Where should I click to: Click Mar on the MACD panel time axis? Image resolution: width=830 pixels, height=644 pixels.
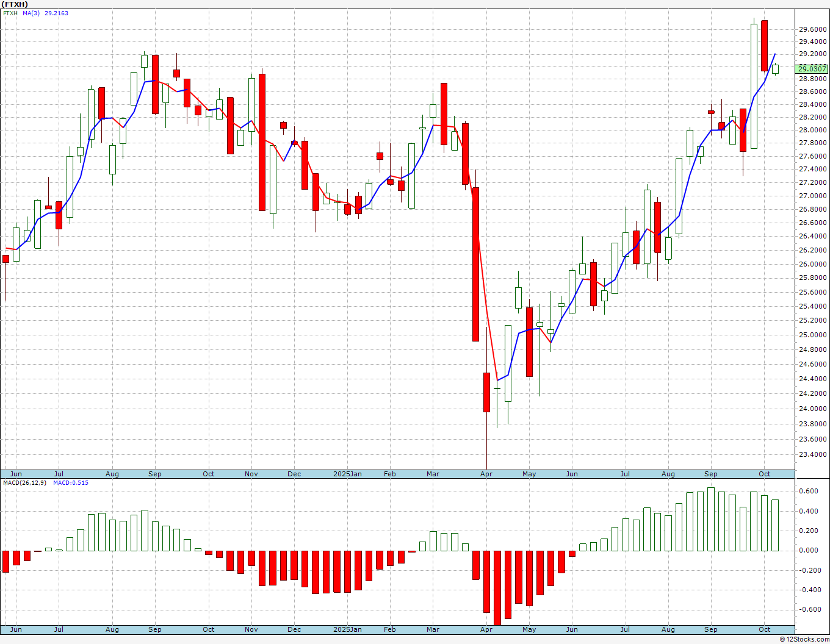433,629
